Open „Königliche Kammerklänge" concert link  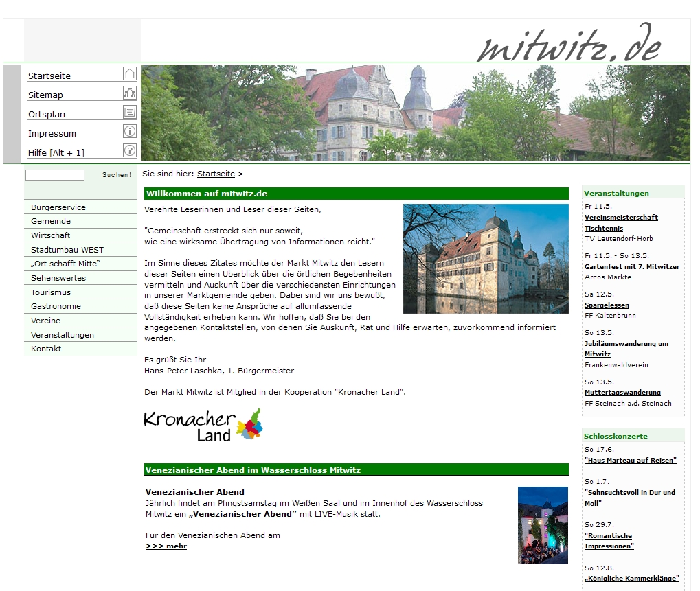632,579
